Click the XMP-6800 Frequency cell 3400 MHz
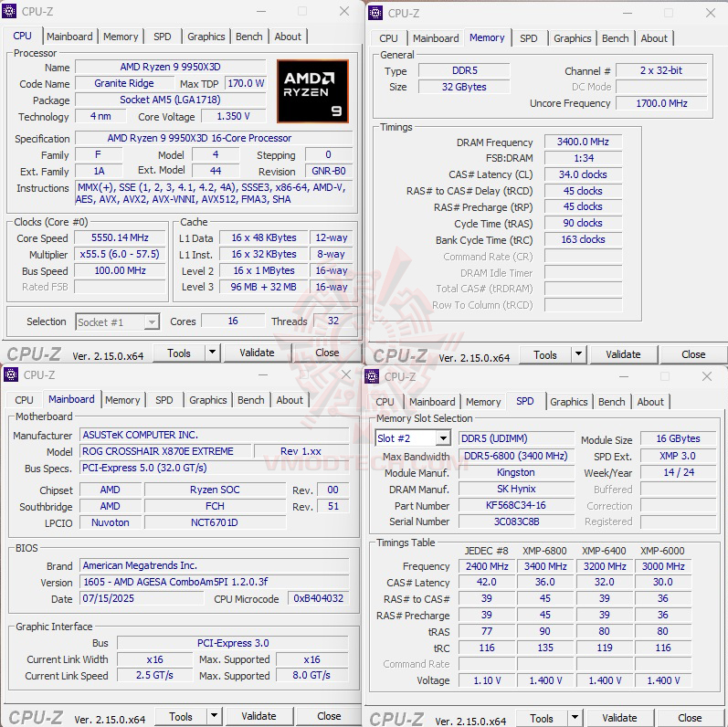Screen dimensions: 728x727 (545, 566)
